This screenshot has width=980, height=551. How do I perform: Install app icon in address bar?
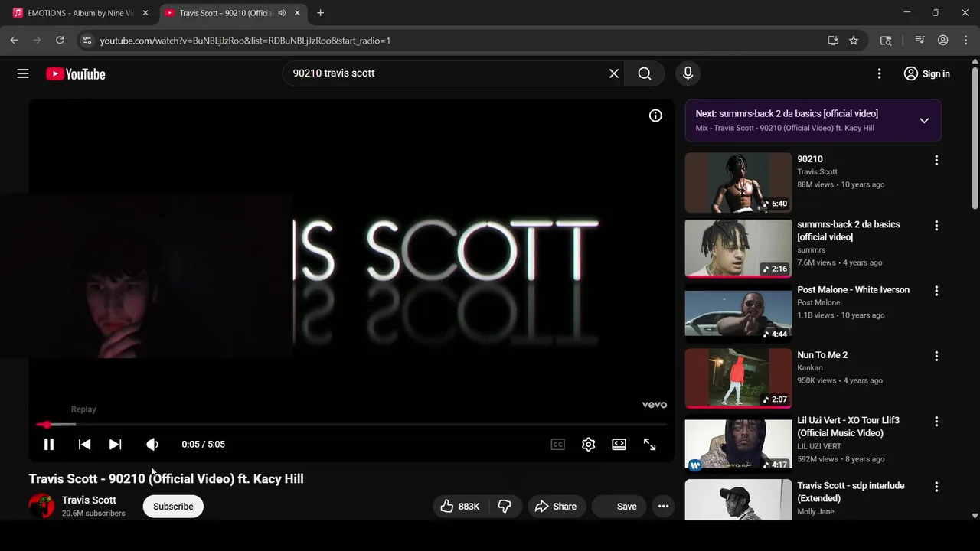coord(833,41)
